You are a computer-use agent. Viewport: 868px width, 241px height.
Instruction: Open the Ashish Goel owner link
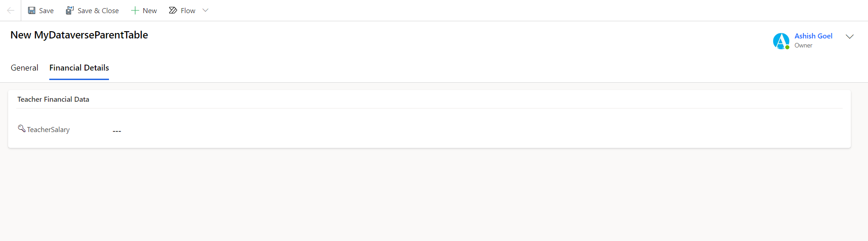[x=813, y=36]
